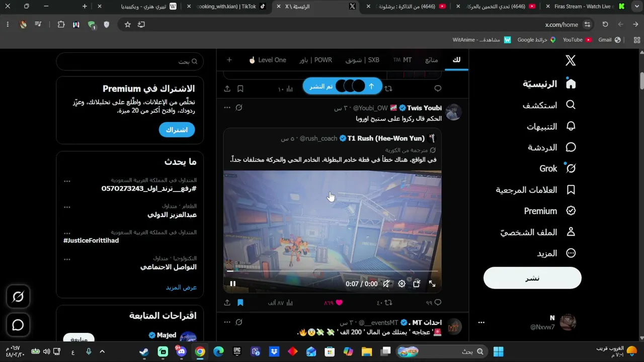Pause the playing video
Image resolution: width=644 pixels, height=362 pixels.
tap(232, 284)
